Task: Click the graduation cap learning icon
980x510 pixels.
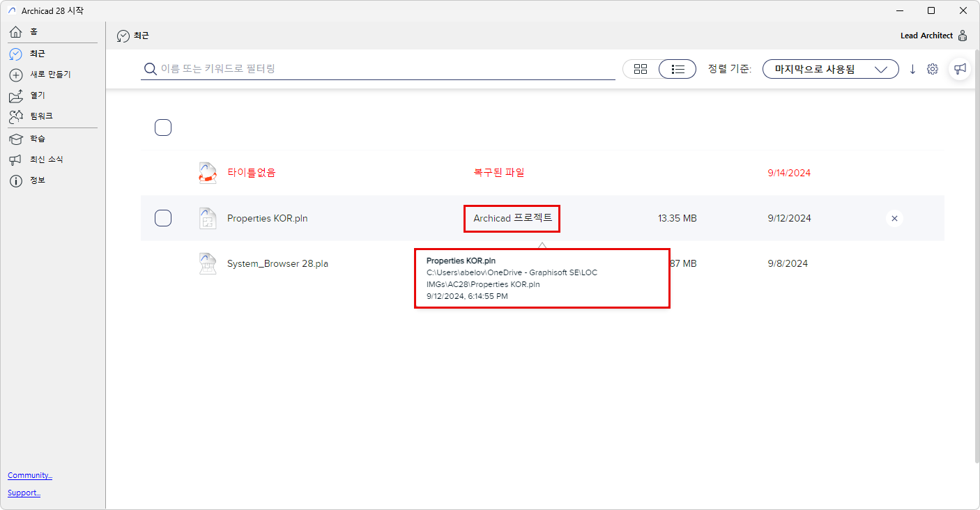Action: pyautogui.click(x=16, y=139)
